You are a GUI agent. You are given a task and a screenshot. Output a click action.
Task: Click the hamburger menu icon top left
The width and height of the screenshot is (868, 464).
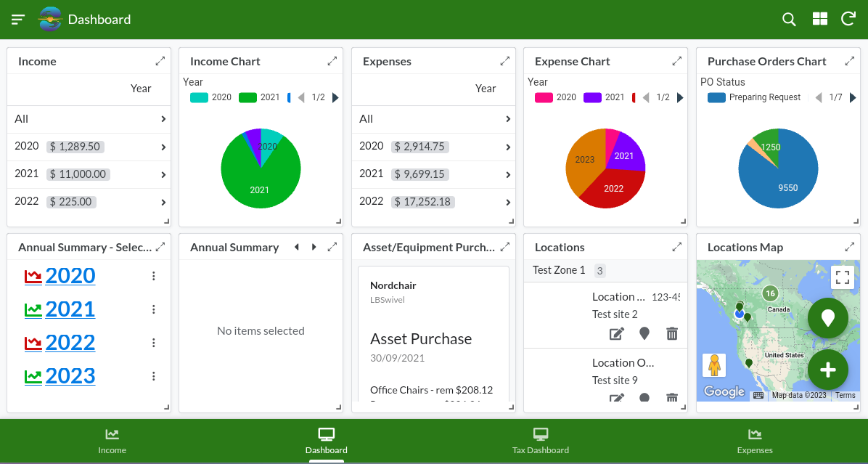(x=17, y=20)
